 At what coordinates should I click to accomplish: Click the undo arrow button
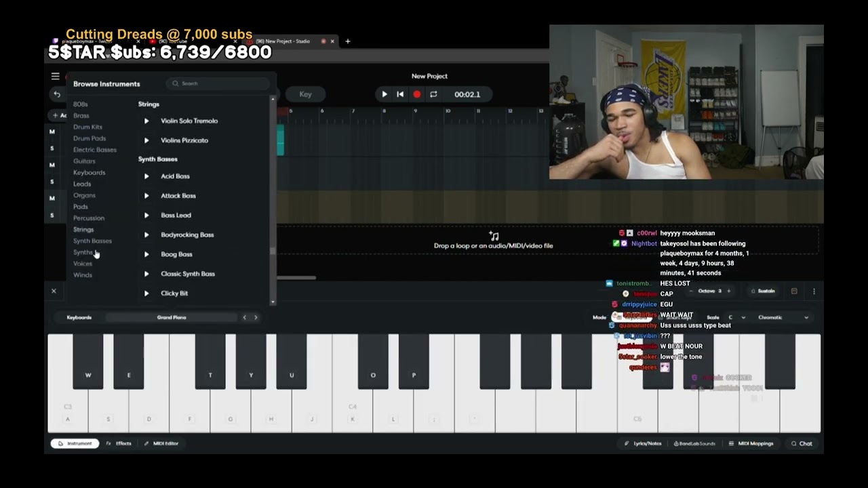(58, 94)
